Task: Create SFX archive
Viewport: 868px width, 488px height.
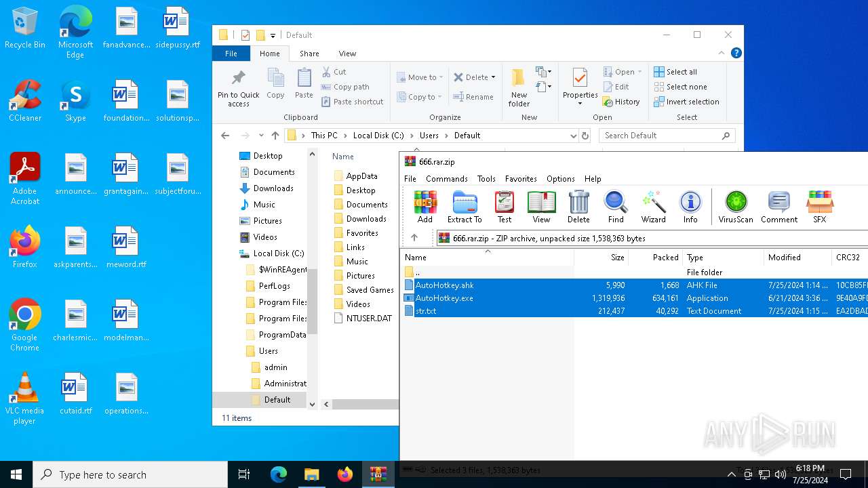Action: (820, 207)
